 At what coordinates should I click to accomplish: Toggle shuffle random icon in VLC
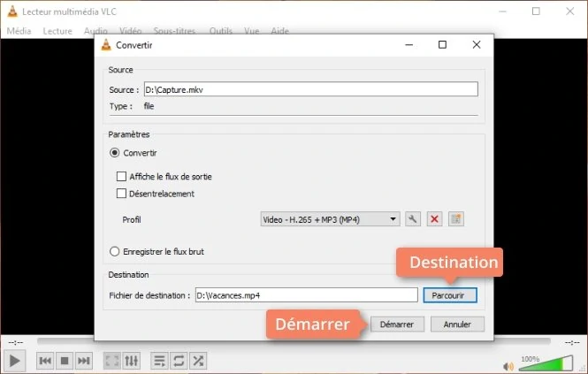[198, 361]
